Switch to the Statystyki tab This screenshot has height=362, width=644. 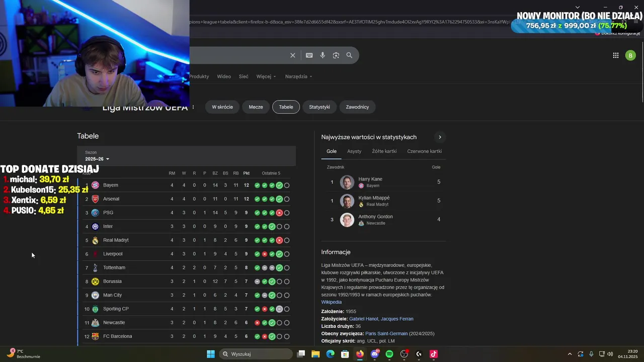point(319,107)
